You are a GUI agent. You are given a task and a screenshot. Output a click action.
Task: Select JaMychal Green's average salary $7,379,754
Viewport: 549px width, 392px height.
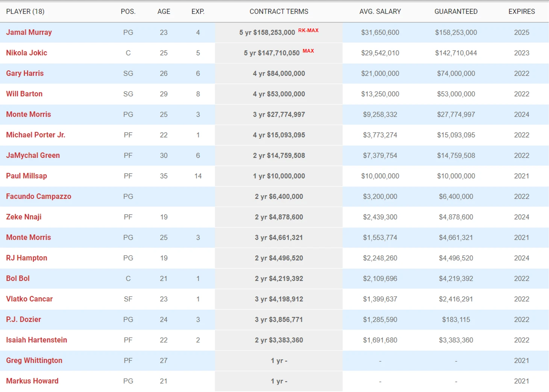click(x=380, y=156)
